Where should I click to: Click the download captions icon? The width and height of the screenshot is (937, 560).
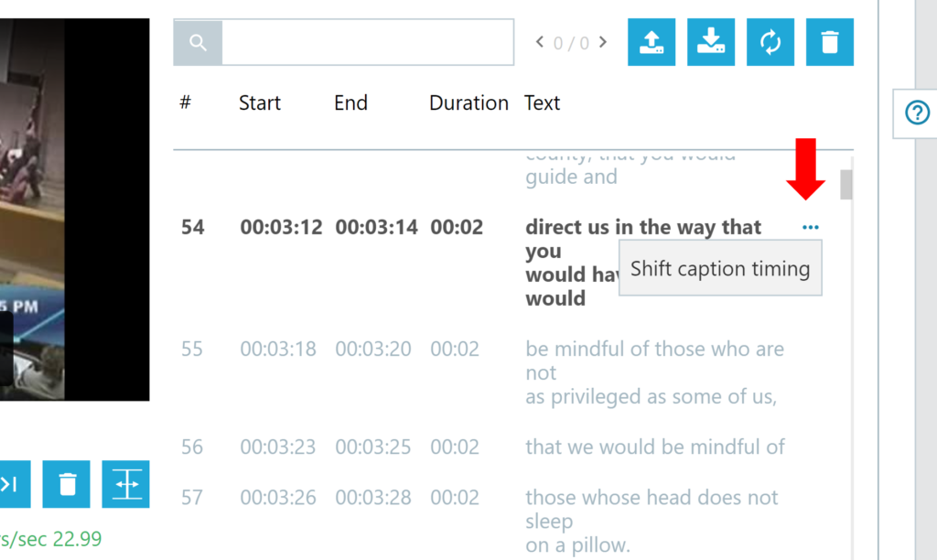coord(710,42)
